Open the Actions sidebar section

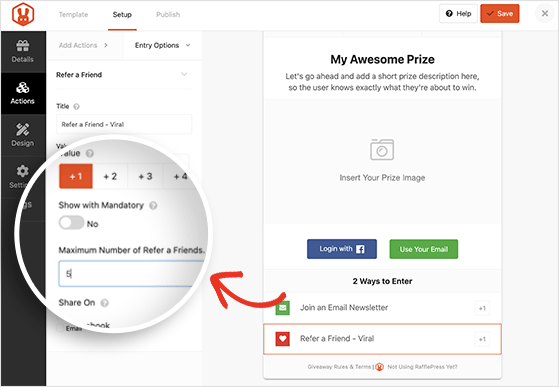click(x=22, y=93)
